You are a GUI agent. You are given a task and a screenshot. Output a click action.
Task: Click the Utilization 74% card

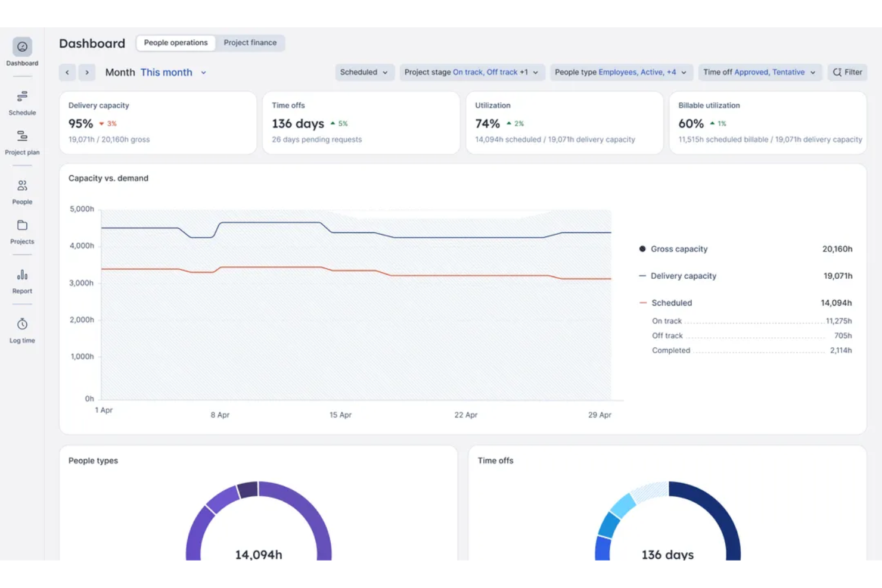[x=564, y=123]
